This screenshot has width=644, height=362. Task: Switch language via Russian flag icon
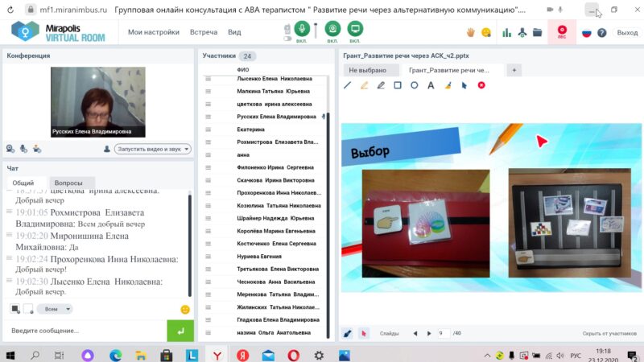(x=587, y=33)
